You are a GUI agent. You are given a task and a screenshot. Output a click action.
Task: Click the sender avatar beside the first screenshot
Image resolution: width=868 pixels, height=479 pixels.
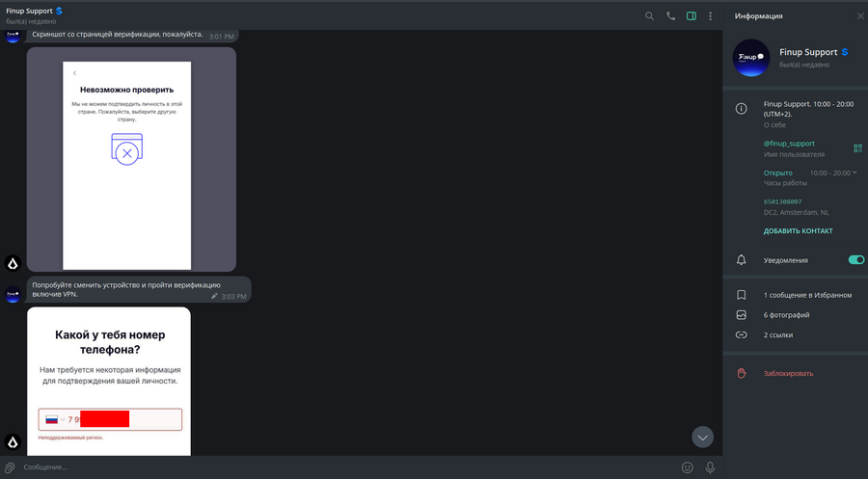[13, 263]
